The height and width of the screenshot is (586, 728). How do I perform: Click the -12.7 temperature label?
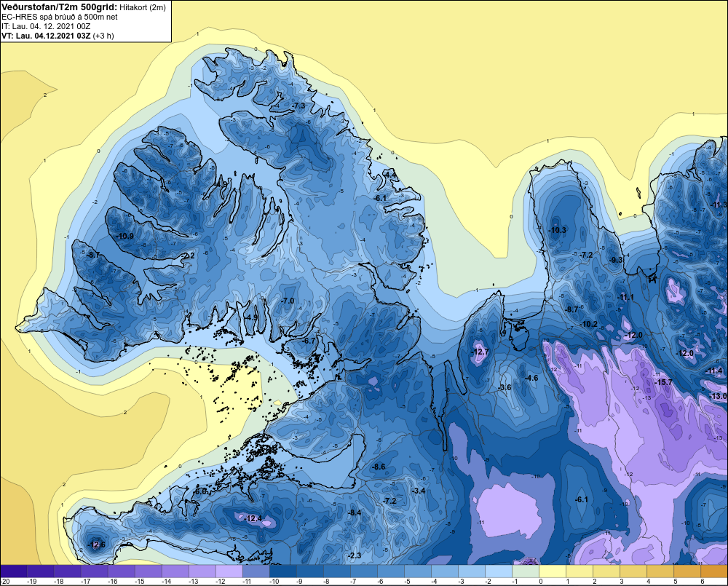point(480,352)
